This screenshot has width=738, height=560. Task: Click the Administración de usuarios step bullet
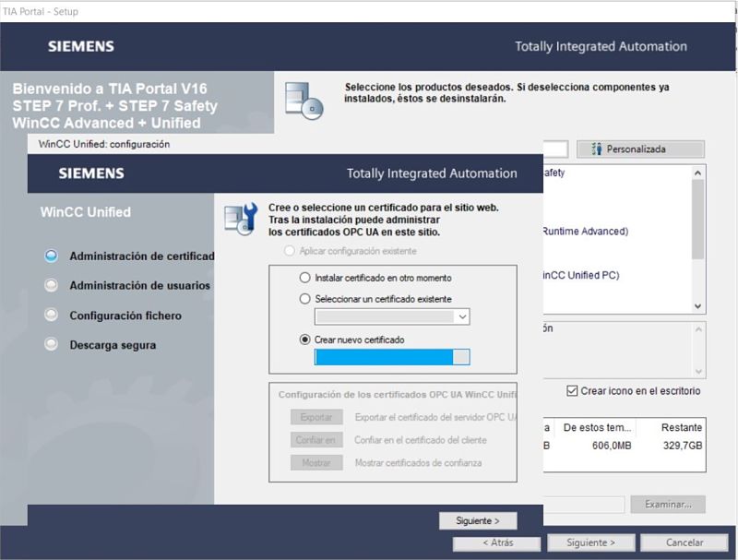click(52, 286)
